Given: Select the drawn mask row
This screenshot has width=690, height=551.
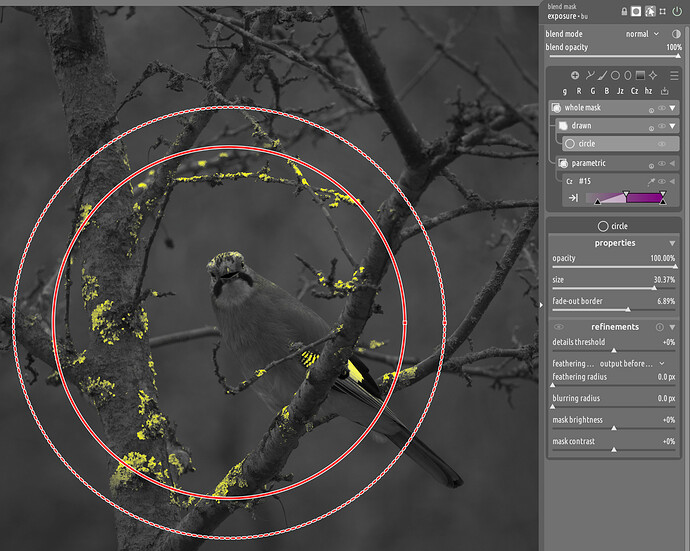Looking at the screenshot, I should [x=617, y=126].
